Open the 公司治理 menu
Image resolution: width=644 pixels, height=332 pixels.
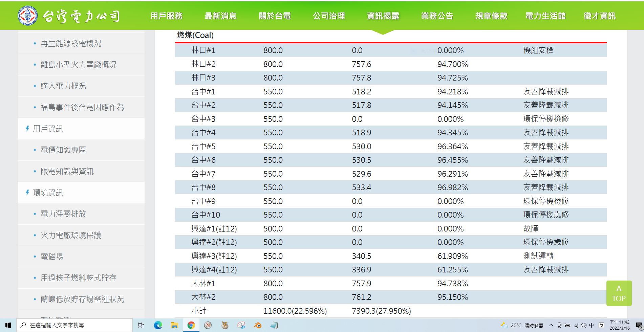(x=329, y=16)
